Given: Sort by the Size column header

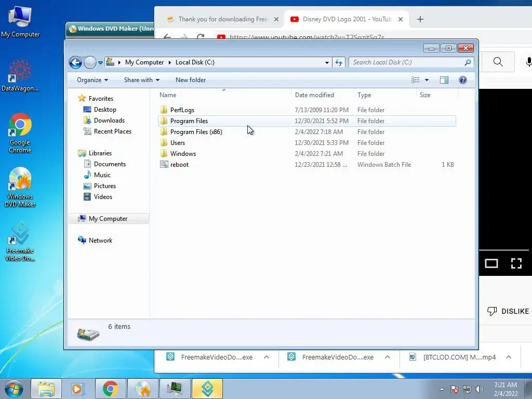Looking at the screenshot, I should coord(437,95).
